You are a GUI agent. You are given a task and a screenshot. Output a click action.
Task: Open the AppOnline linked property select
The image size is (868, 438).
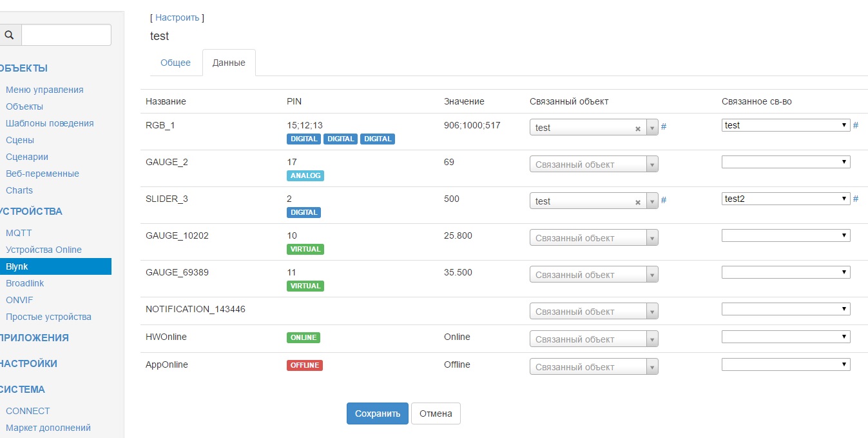click(x=786, y=364)
